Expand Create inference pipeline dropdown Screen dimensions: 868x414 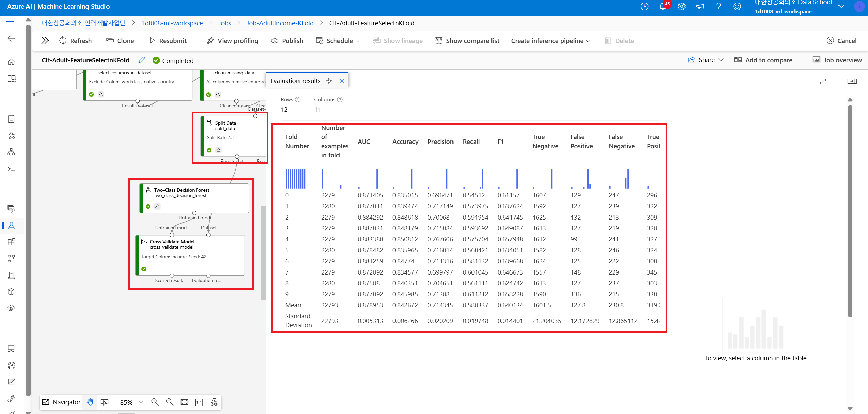(550, 41)
